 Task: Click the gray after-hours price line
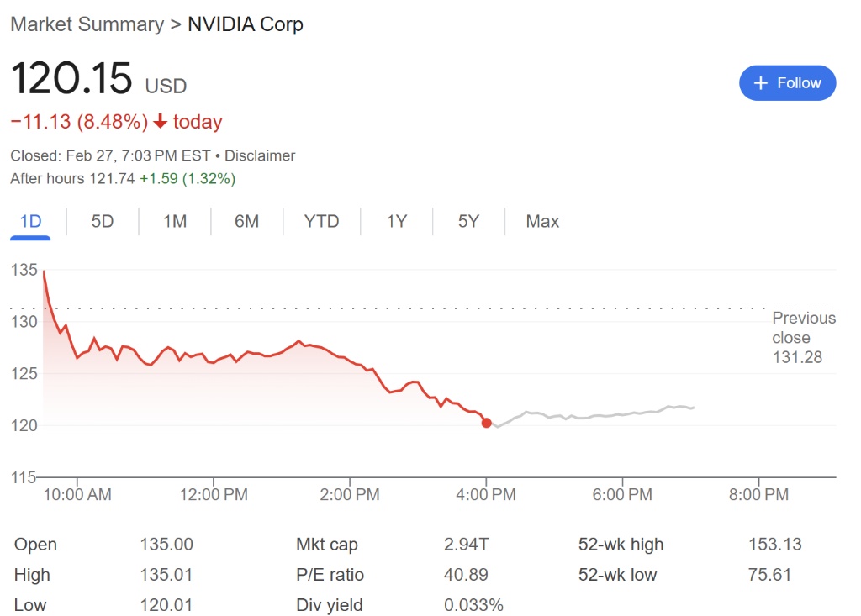[589, 416]
